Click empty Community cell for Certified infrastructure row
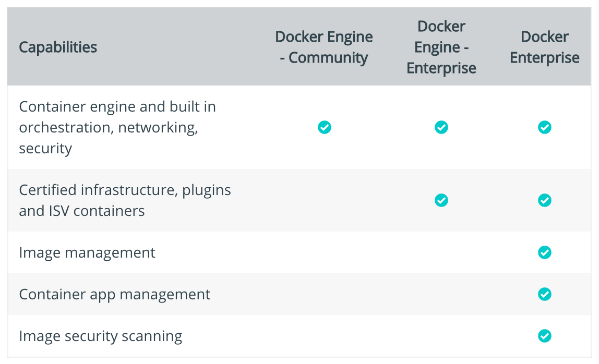The image size is (599, 364). tap(324, 200)
